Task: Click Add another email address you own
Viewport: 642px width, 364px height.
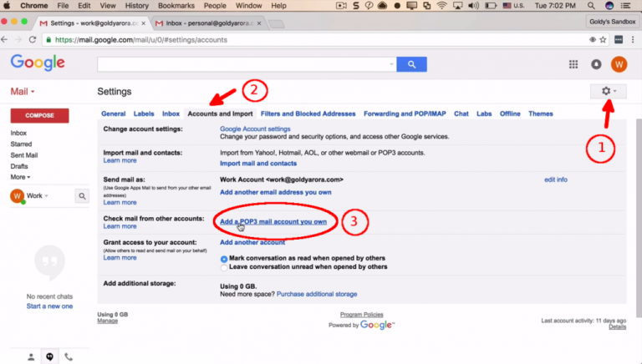Action: coord(276,192)
